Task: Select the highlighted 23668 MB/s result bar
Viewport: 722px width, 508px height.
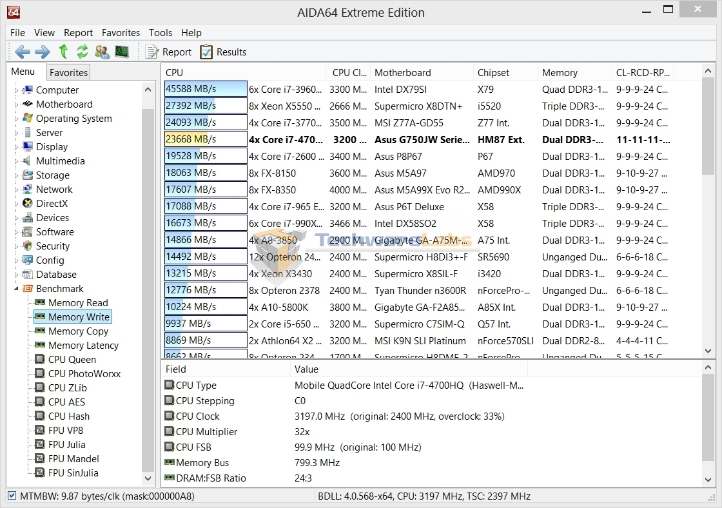Action: point(205,139)
